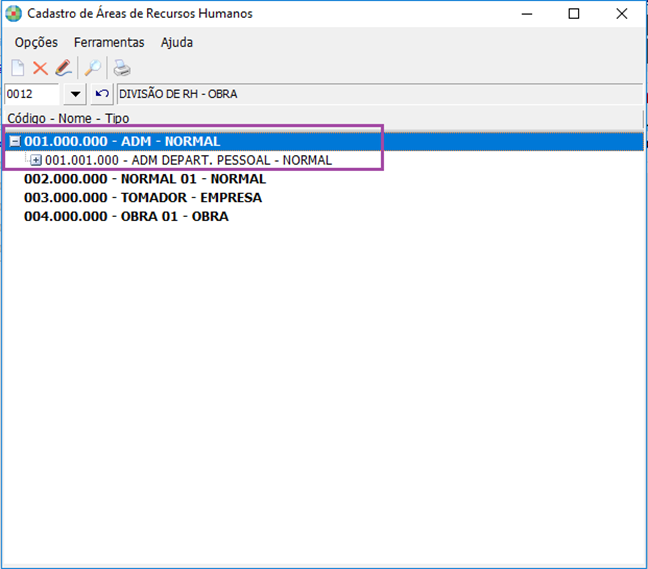
Task: Click the application icon in title bar
Action: [14, 14]
